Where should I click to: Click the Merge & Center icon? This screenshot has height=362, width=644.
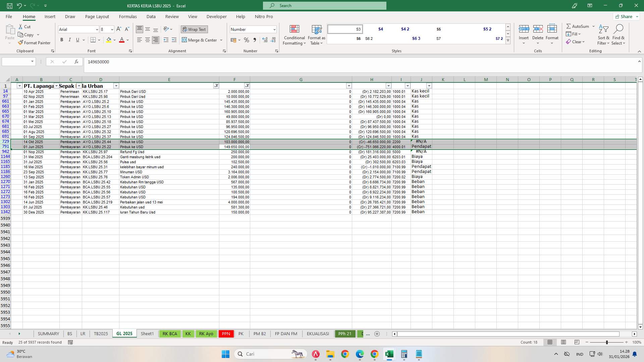coord(185,40)
